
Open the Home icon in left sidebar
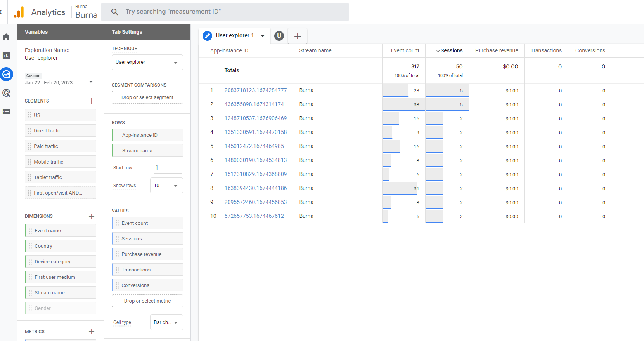[x=6, y=37]
